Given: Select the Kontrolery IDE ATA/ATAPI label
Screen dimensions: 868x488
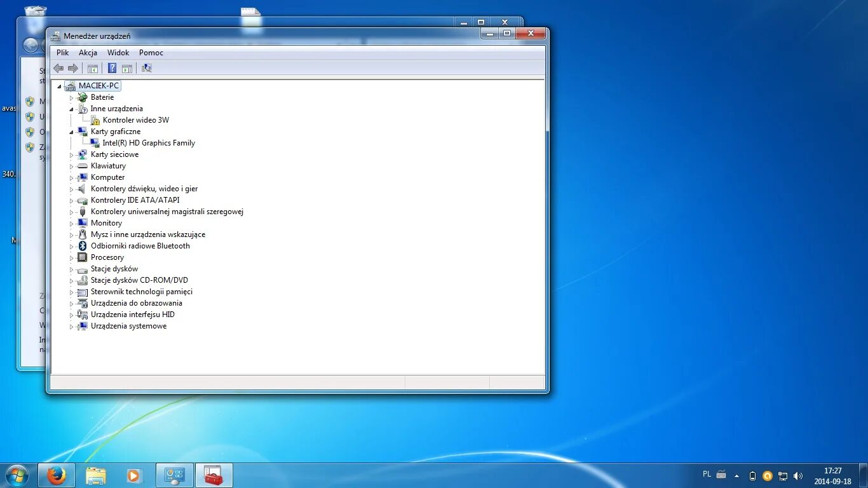Looking at the screenshot, I should (135, 200).
